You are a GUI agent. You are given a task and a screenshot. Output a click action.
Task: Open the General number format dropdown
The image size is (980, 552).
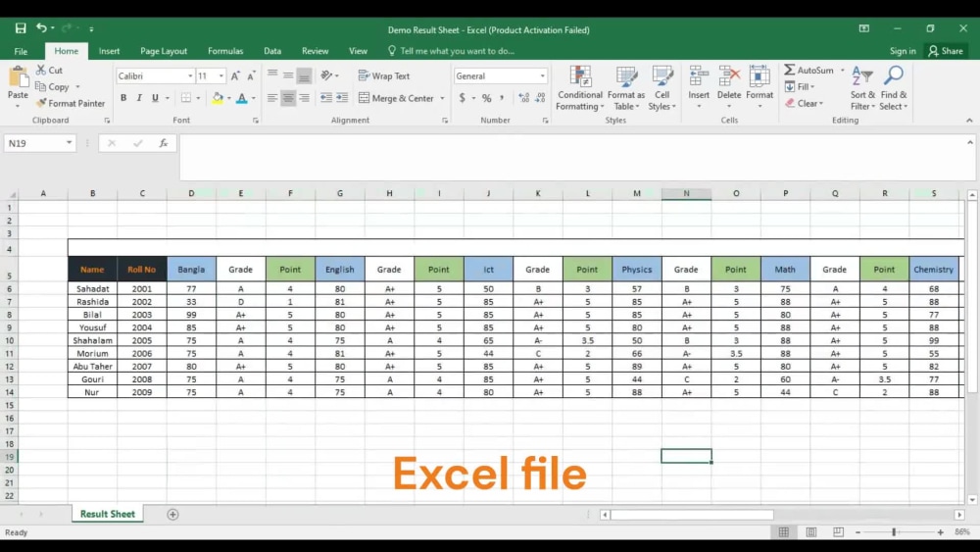tap(543, 75)
